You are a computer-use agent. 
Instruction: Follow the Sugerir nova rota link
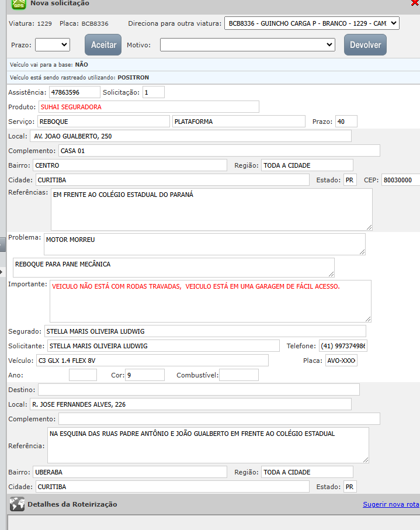(391, 504)
